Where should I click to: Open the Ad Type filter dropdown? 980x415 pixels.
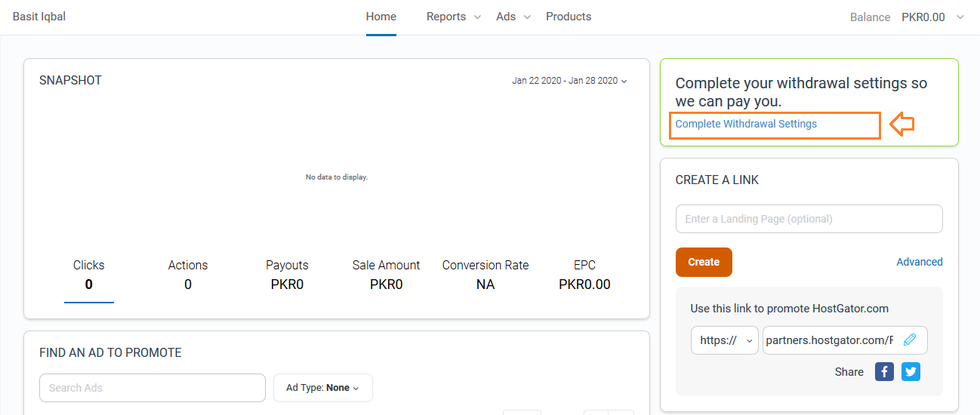coord(323,388)
